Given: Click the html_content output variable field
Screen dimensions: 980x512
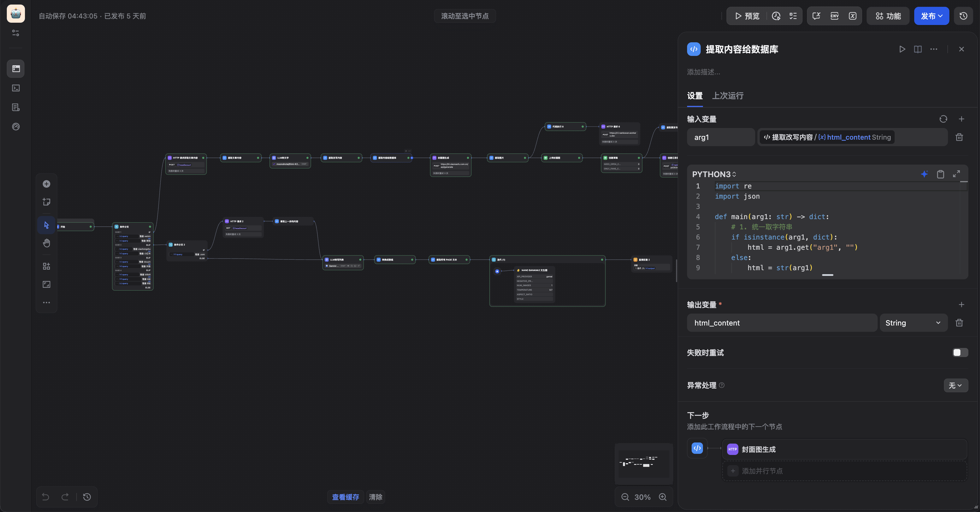Looking at the screenshot, I should tap(782, 323).
